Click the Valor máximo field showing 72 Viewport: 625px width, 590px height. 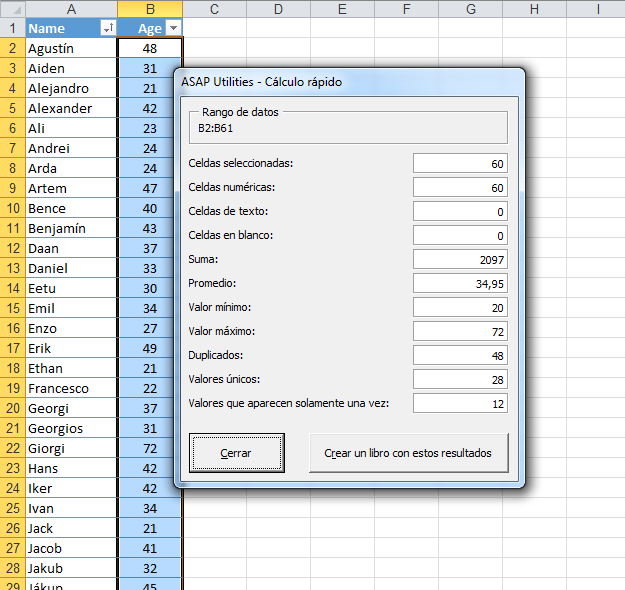(x=460, y=331)
